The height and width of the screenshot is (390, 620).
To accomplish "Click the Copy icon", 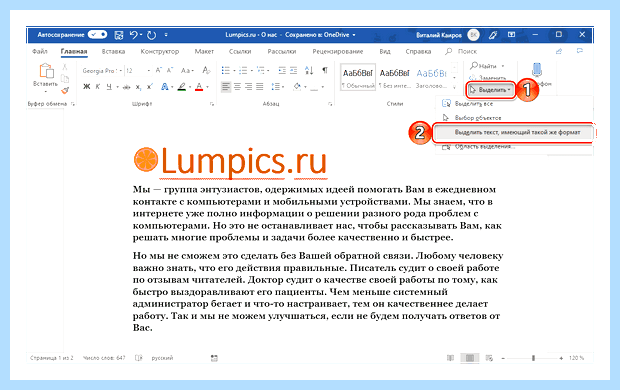I will coord(65,79).
